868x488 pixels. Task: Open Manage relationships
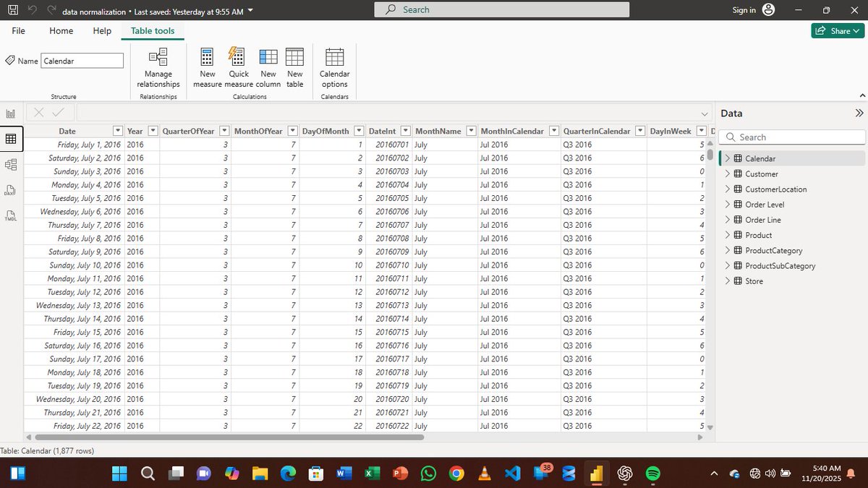tap(158, 67)
